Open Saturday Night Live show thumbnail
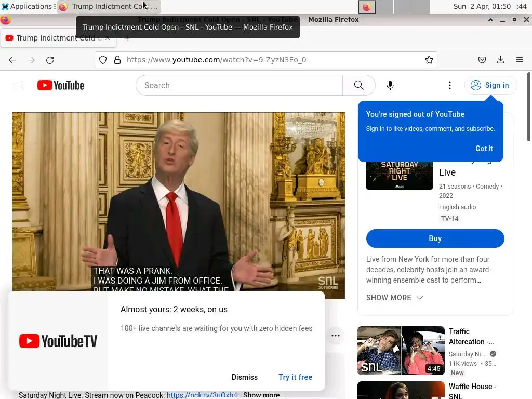This screenshot has width=532, height=399. (400, 176)
